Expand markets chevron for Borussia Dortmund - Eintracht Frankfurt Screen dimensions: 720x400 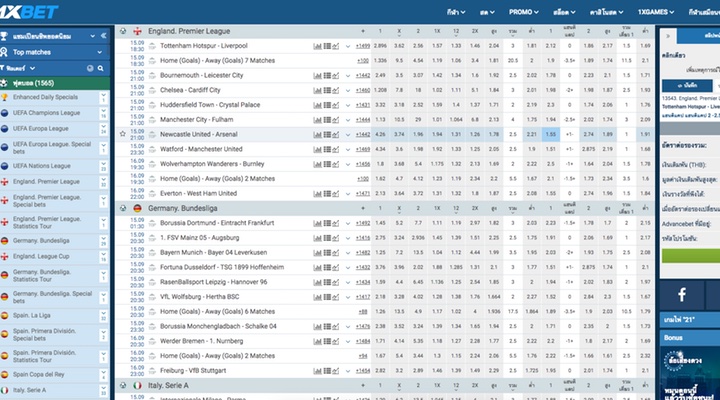(348, 224)
